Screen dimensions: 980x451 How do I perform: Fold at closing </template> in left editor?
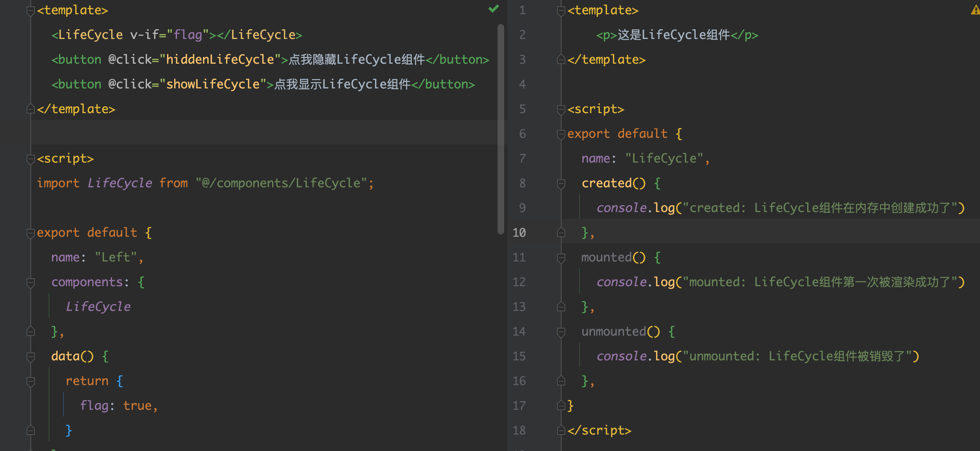click(31, 109)
